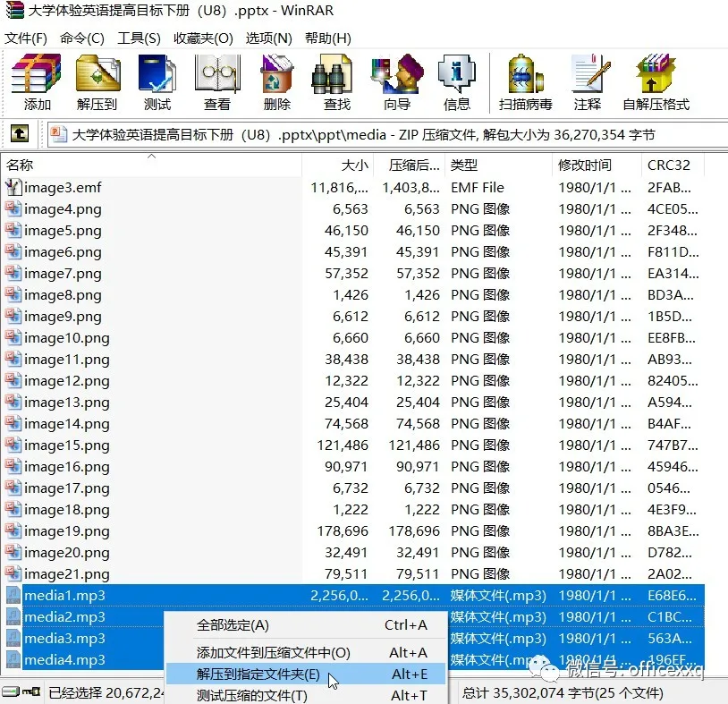Click the 自解压格式 (SFX) toolbar icon
This screenshot has height=704, width=728.
point(656,74)
